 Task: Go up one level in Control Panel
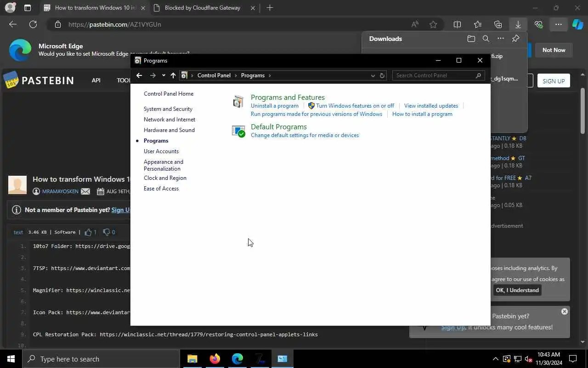click(x=173, y=75)
